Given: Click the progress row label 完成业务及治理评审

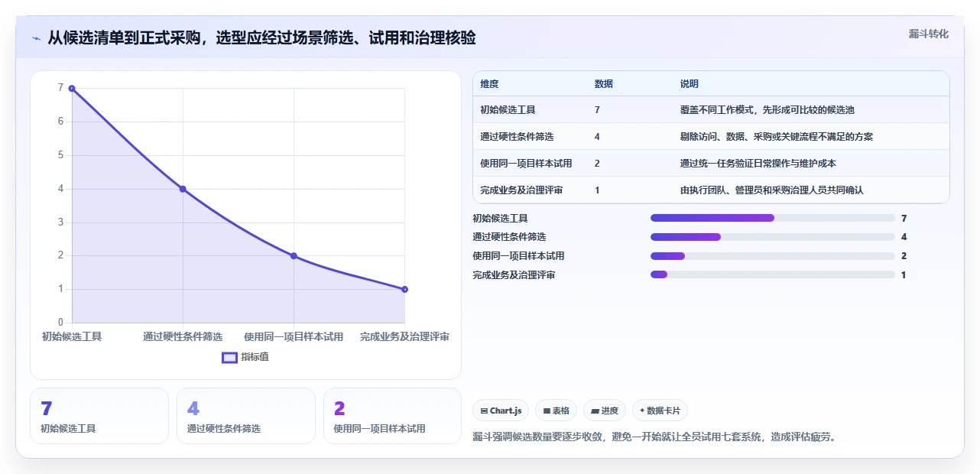Looking at the screenshot, I should 514,274.
